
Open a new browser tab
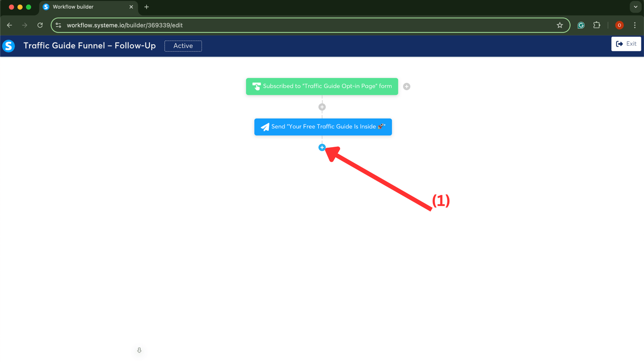tap(146, 7)
